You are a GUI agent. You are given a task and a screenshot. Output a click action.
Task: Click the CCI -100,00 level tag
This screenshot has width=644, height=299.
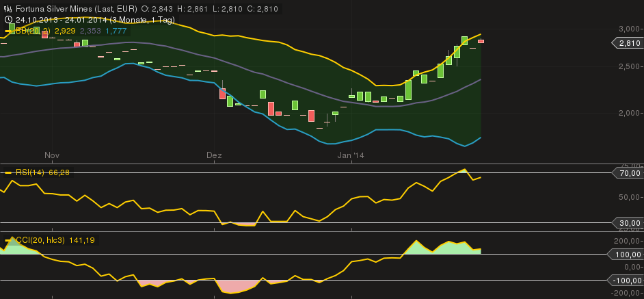(x=626, y=280)
